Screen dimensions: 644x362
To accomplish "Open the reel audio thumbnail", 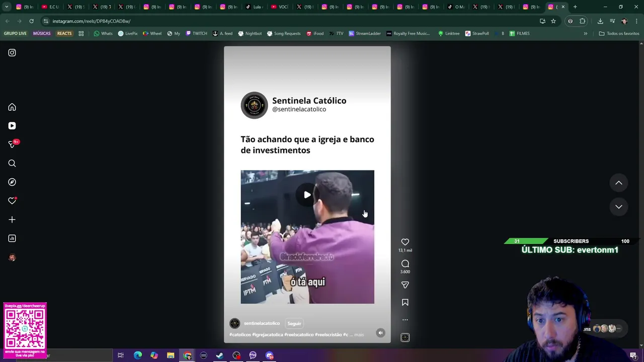I will (x=405, y=337).
